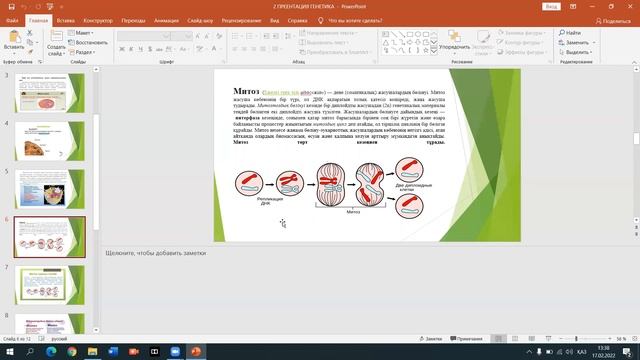Screen dimensions: 640x360
Task: Click the 'Что вы хотите сделать?' search box
Action: (x=350, y=20)
